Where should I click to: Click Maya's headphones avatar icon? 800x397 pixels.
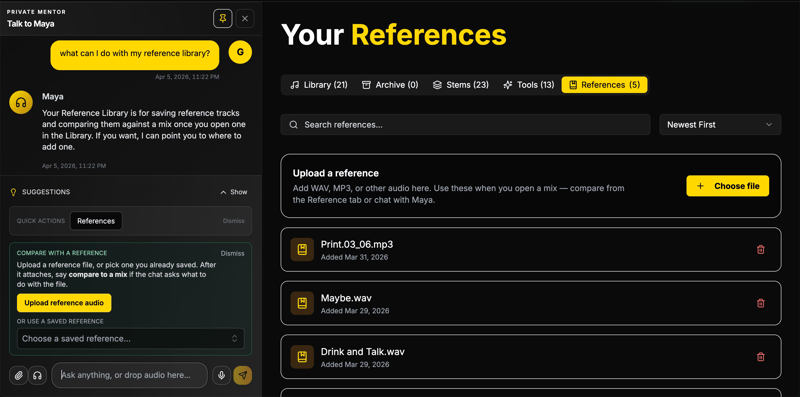click(x=21, y=103)
